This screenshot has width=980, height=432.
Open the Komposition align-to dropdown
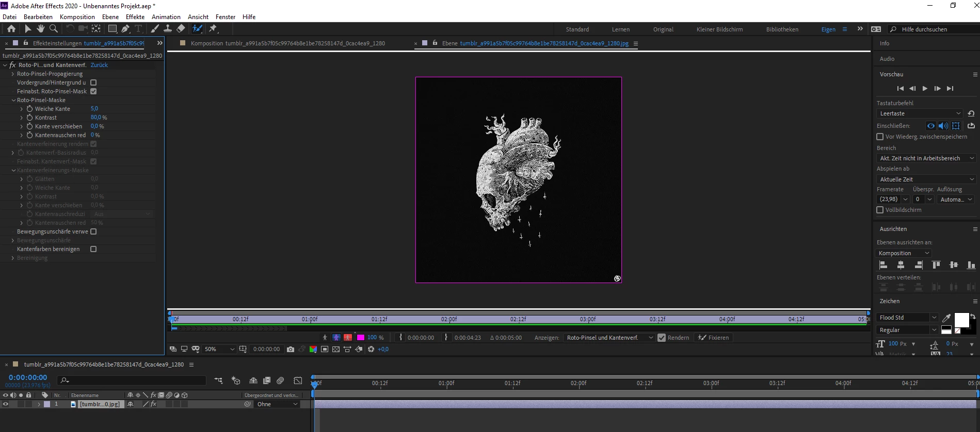coord(903,253)
